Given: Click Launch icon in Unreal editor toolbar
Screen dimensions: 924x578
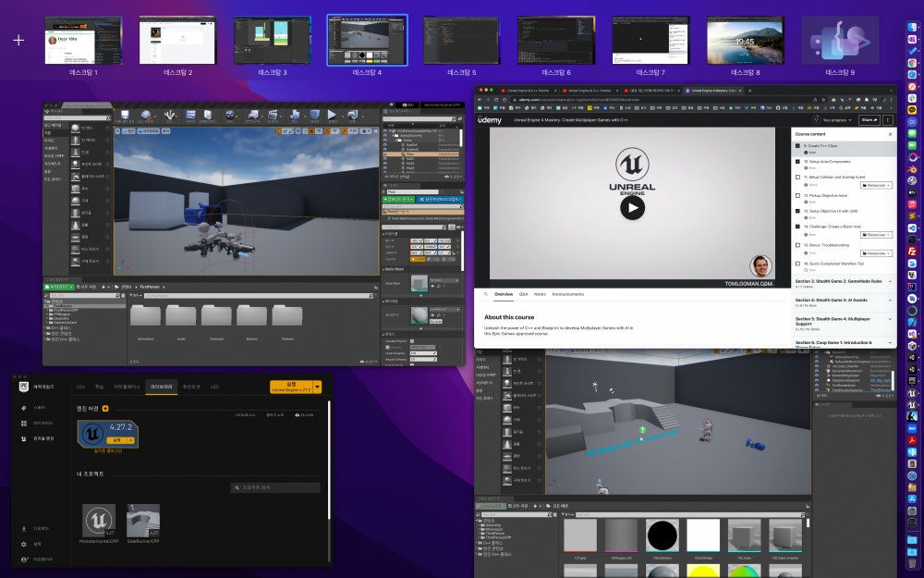Looking at the screenshot, I should [352, 115].
